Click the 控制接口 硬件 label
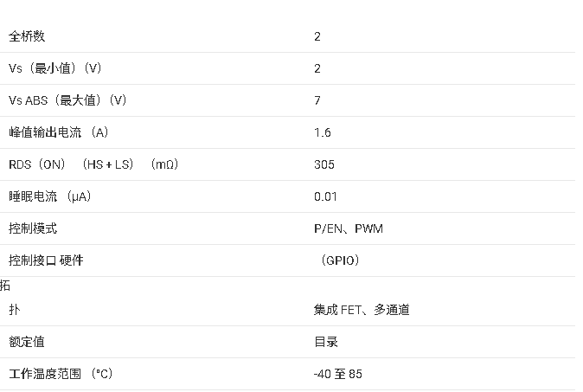This screenshot has width=583, height=392. pos(47,260)
